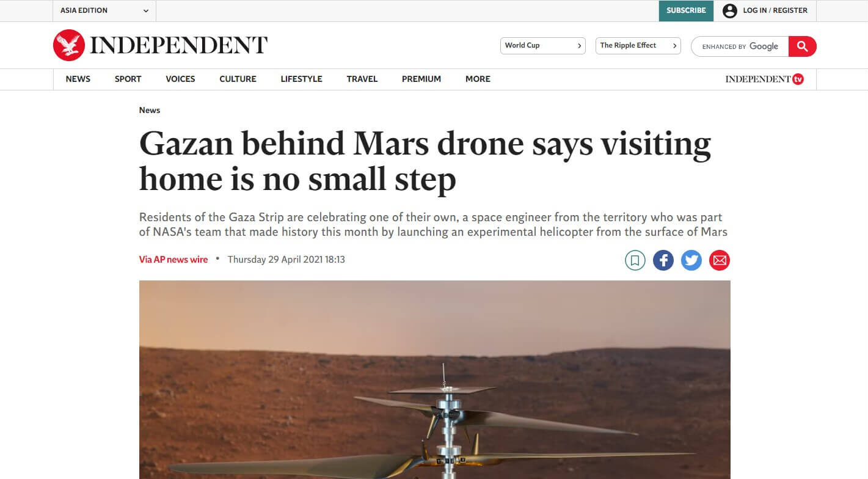
Task: Select the Culture navigation item
Action: (x=238, y=79)
